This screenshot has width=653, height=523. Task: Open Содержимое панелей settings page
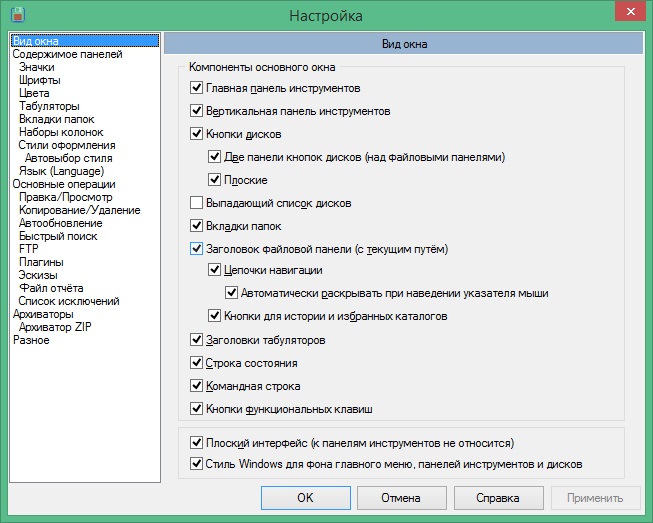pyautogui.click(x=67, y=54)
